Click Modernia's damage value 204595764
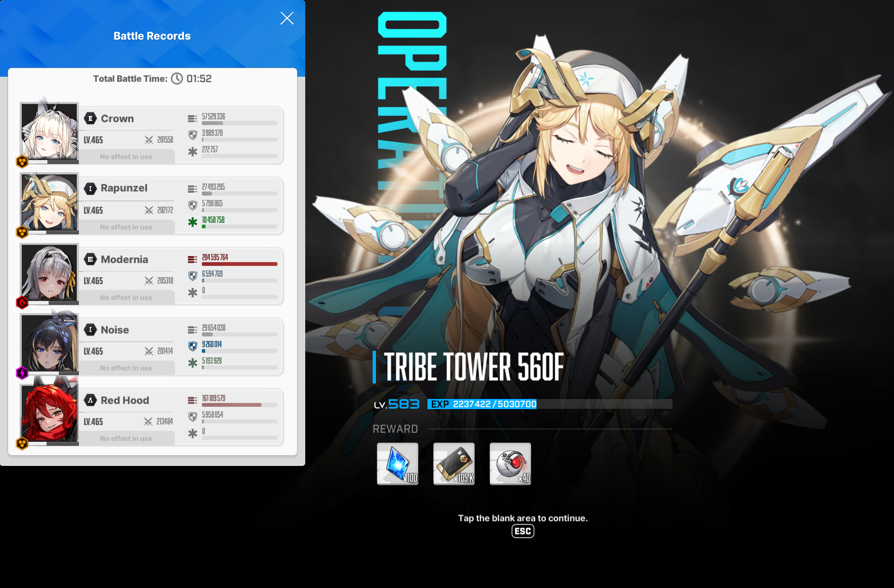Screen dimensions: 894x588 (x=215, y=257)
